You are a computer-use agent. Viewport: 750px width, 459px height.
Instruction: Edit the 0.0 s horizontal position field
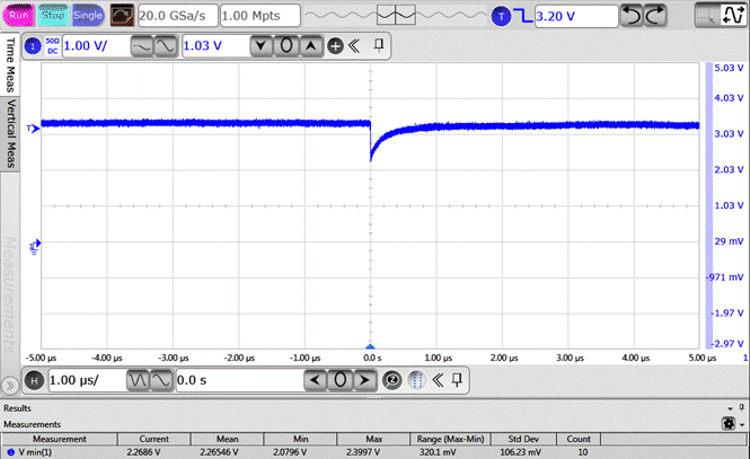pyautogui.click(x=239, y=381)
